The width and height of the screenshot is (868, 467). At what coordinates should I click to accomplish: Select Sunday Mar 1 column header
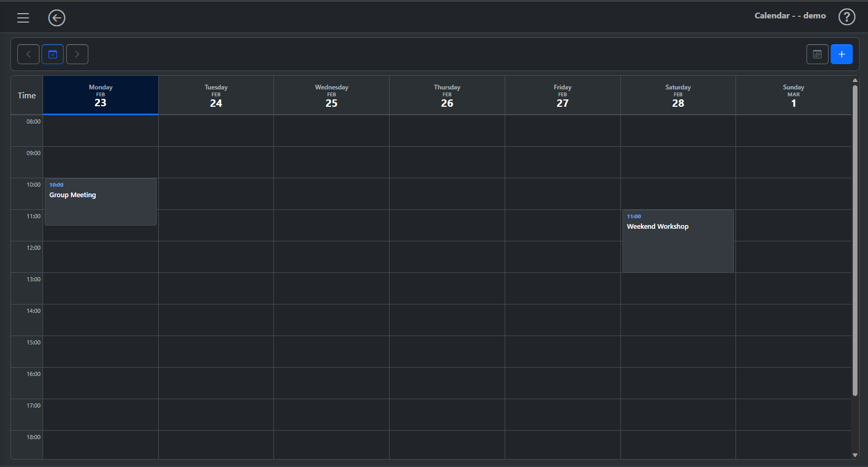coord(793,95)
